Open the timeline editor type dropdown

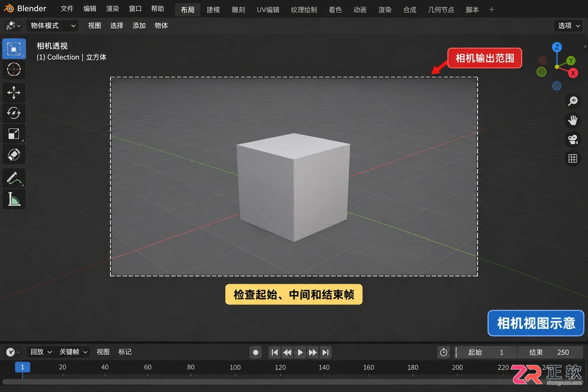[13, 352]
